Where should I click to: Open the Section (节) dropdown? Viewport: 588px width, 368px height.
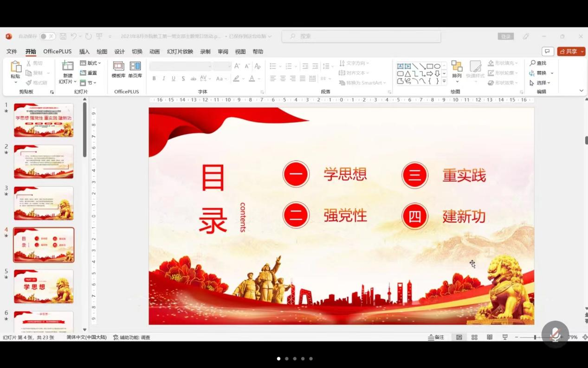coord(88,83)
